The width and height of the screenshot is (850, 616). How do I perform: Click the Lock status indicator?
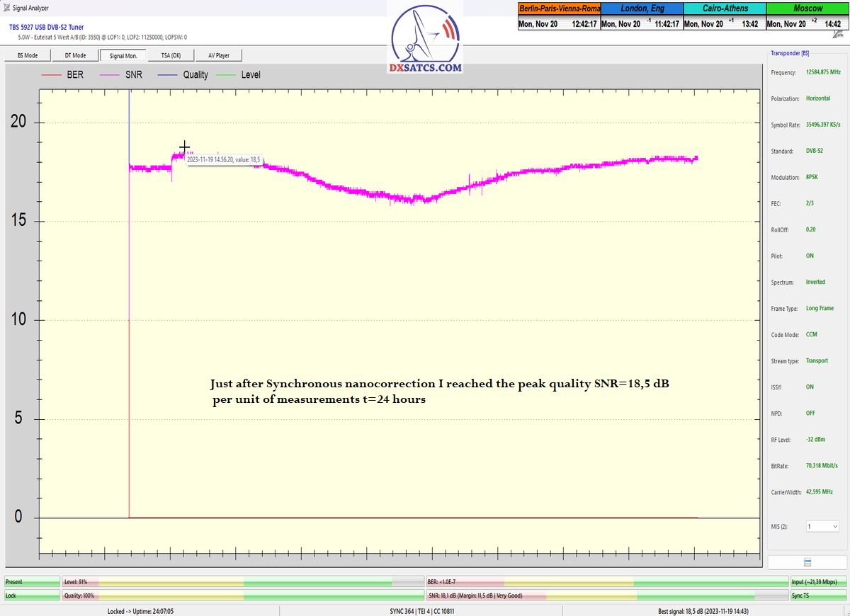click(x=32, y=595)
